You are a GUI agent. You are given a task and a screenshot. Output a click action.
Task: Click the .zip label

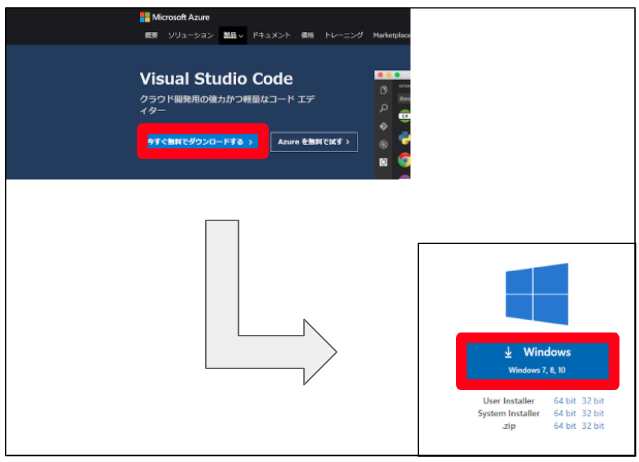click(x=509, y=426)
